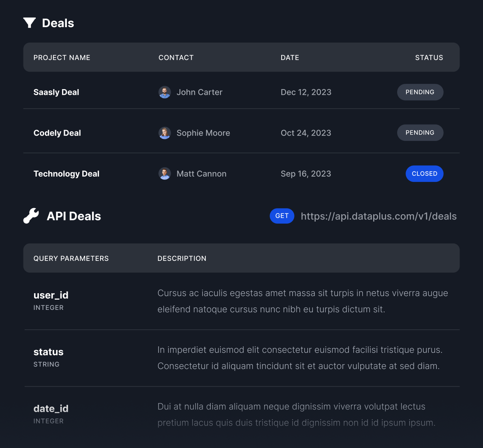Sort by the Date column header
The width and height of the screenshot is (483, 448).
point(290,58)
